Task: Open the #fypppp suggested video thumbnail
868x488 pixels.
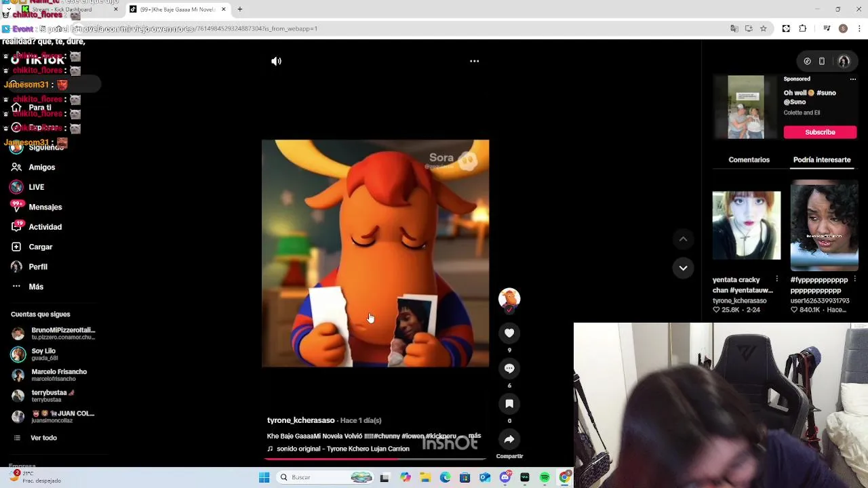Action: coord(824,225)
